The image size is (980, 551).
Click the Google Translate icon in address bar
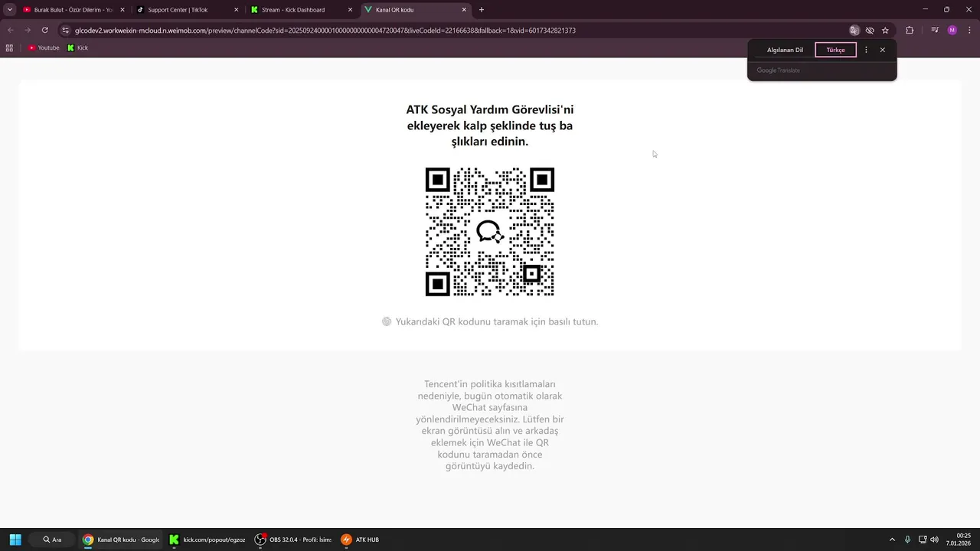(854, 31)
